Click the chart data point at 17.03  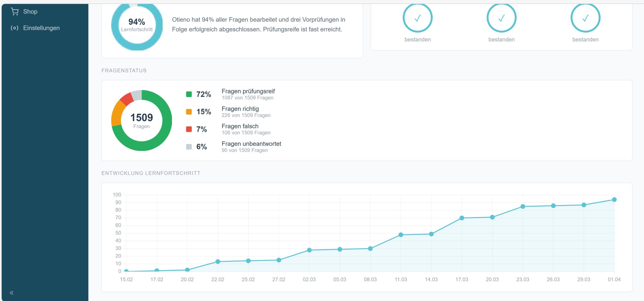click(462, 218)
